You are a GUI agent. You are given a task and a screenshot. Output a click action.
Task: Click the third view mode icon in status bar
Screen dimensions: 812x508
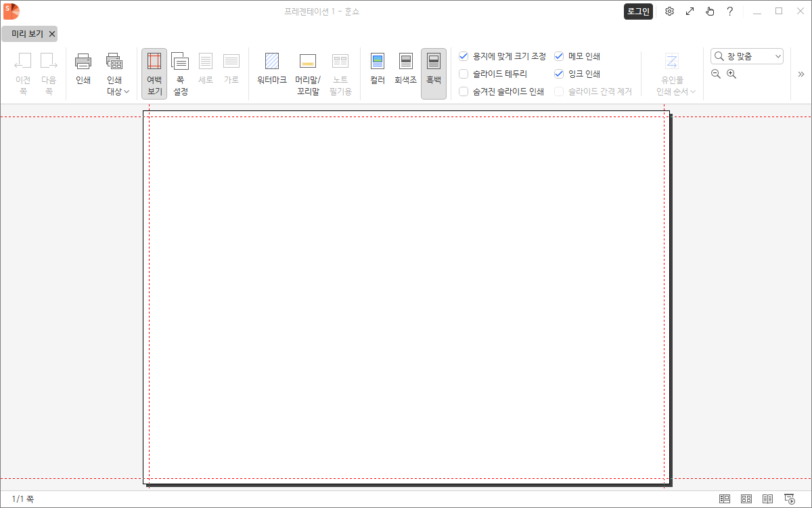tap(768, 499)
